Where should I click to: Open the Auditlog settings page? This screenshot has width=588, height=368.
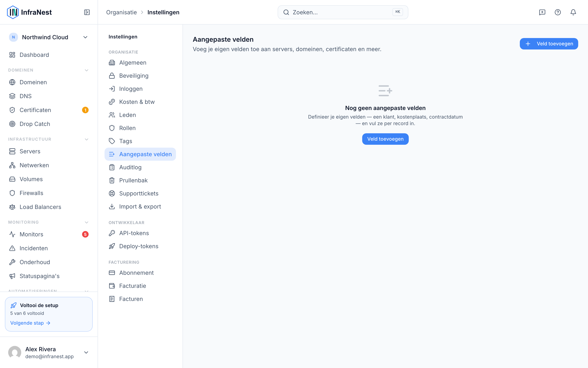(x=140, y=167)
